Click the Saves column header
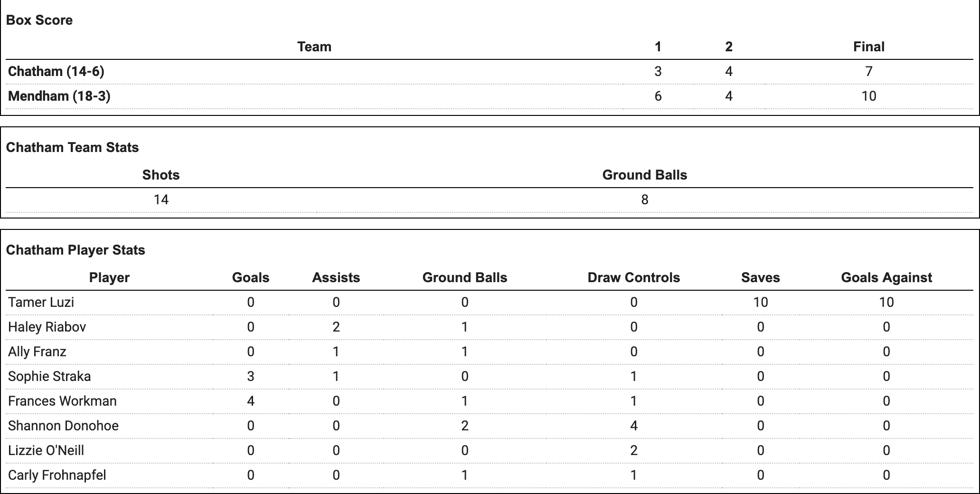 click(x=760, y=278)
